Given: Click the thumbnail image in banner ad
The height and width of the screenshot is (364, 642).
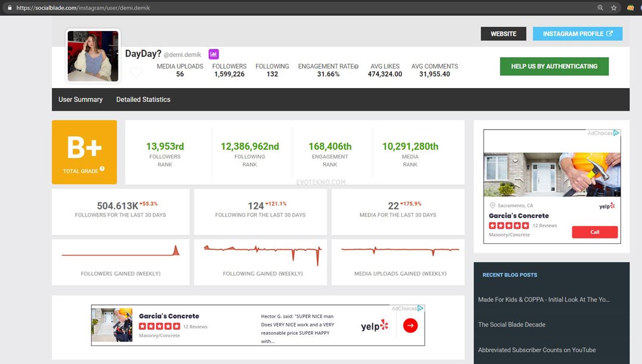Looking at the screenshot, I should [112, 325].
